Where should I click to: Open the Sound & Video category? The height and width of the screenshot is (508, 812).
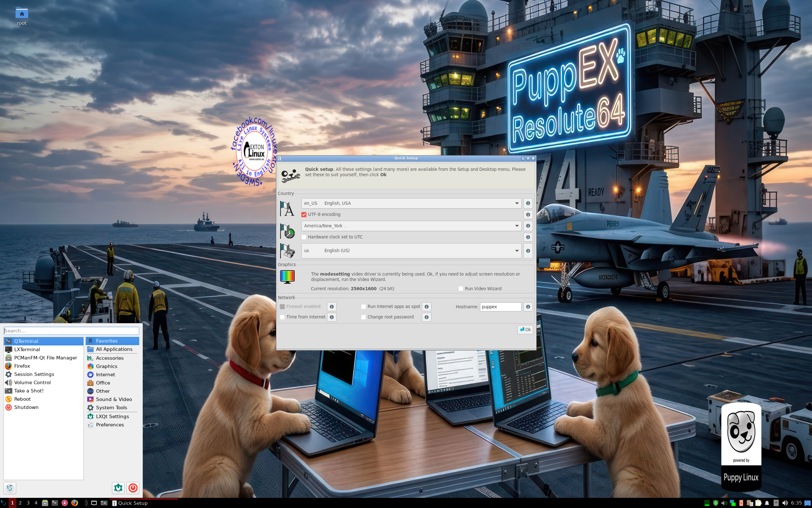[x=112, y=399]
